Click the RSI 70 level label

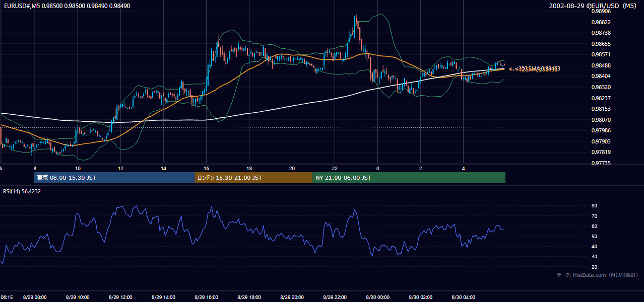pyautogui.click(x=594, y=216)
